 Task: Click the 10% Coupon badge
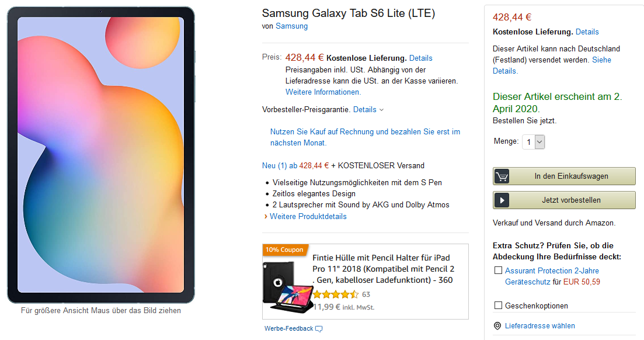[x=284, y=249]
